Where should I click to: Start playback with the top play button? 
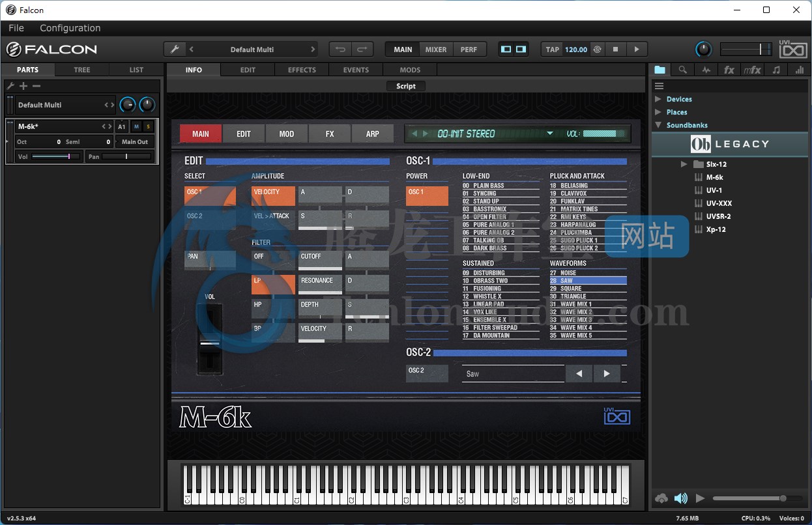click(637, 50)
